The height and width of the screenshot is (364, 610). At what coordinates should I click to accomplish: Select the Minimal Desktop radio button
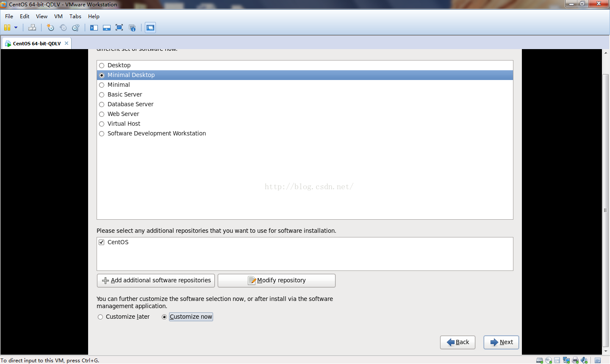pyautogui.click(x=102, y=75)
